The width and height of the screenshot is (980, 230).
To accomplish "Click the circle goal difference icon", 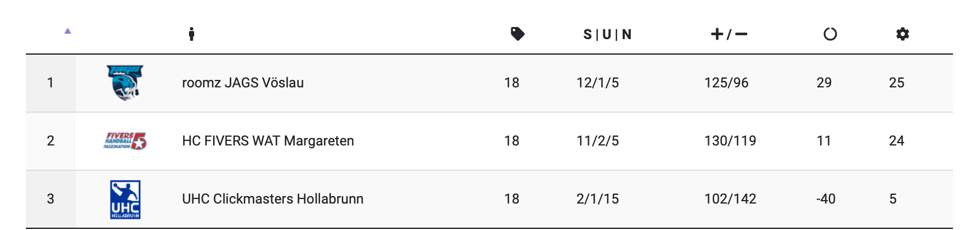I will click(x=830, y=34).
